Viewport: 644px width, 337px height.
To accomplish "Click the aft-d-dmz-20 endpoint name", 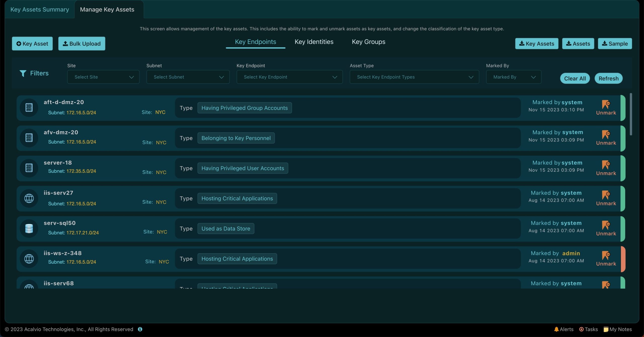I will point(64,102).
